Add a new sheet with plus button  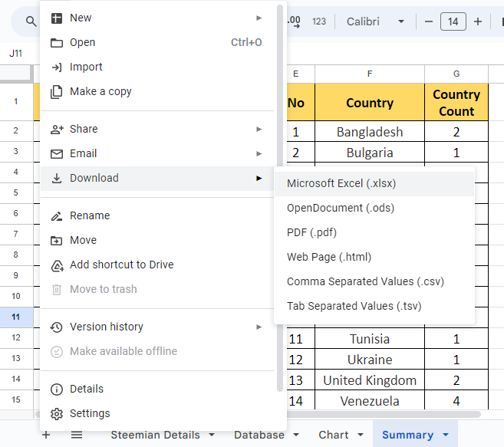coord(46,435)
